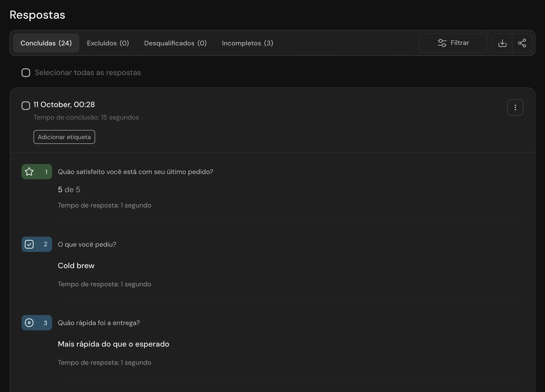Click Tempo de resposta under Cold brew
Screen dimensions: 545x392
pyautogui.click(x=104, y=284)
